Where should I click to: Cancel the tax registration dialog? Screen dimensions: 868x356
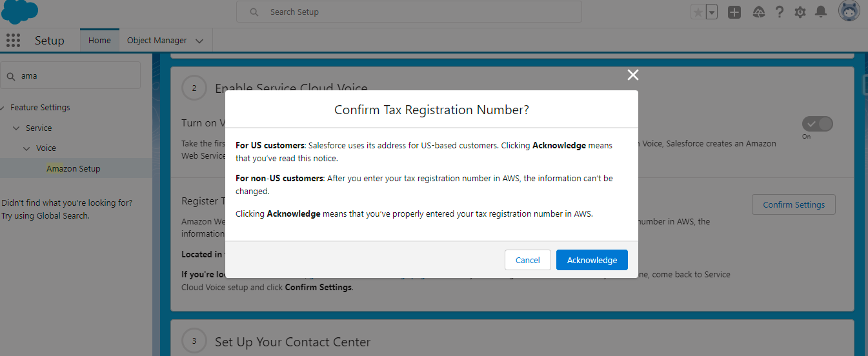527,260
